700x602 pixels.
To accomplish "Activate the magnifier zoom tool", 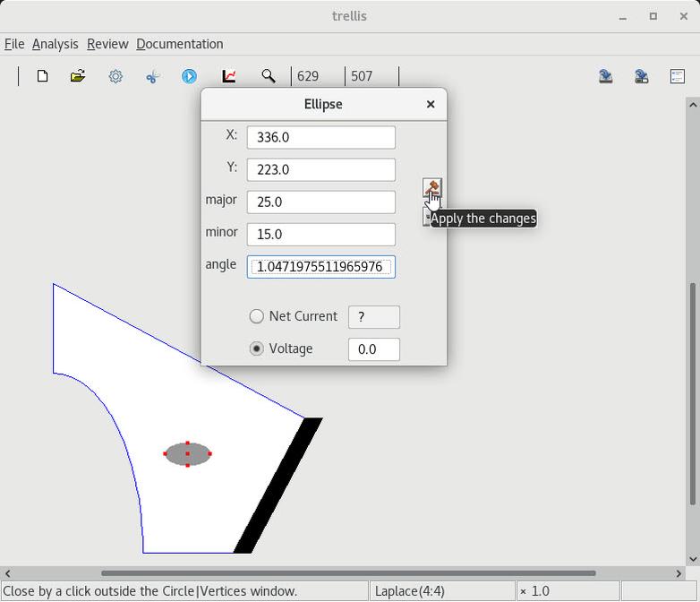I will pos(268,76).
